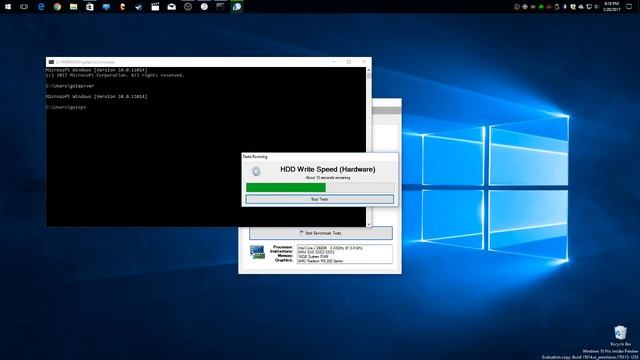The width and height of the screenshot is (640, 360).
Task: Click the Tests Running dialog title
Action: (255, 157)
